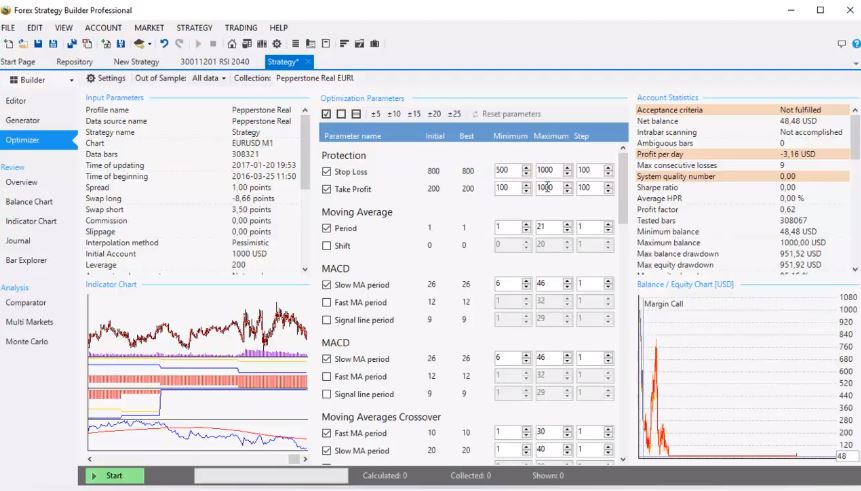Enable first MACD Signal line period checkbox
This screenshot has width=861, height=491.
pyautogui.click(x=326, y=320)
